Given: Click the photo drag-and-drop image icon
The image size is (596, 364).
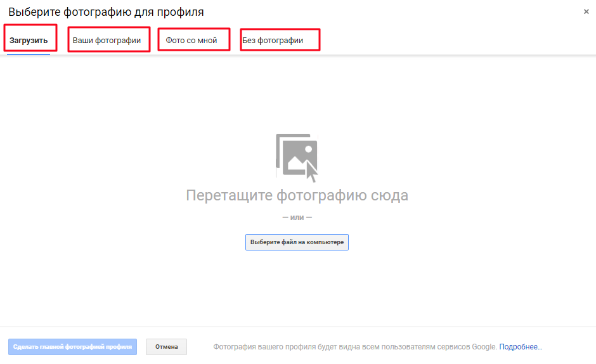Looking at the screenshot, I should (x=297, y=157).
